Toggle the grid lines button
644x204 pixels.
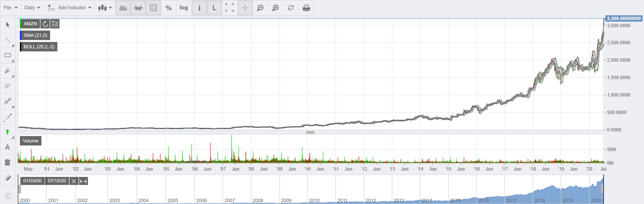click(x=153, y=8)
